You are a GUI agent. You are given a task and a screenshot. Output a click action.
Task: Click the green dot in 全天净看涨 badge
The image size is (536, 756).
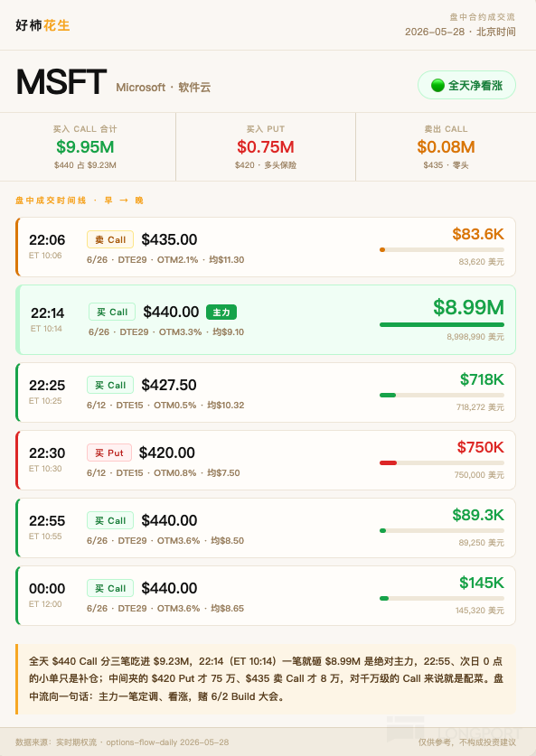[x=437, y=85]
